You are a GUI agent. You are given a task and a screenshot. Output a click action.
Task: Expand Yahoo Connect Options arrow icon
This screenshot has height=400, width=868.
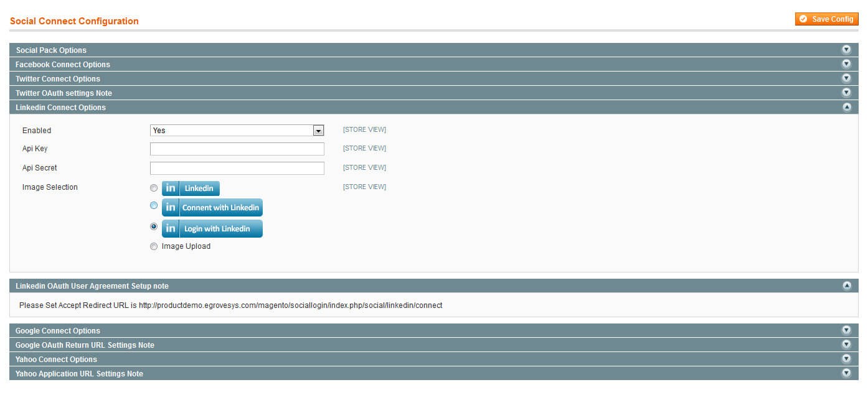pyautogui.click(x=846, y=358)
